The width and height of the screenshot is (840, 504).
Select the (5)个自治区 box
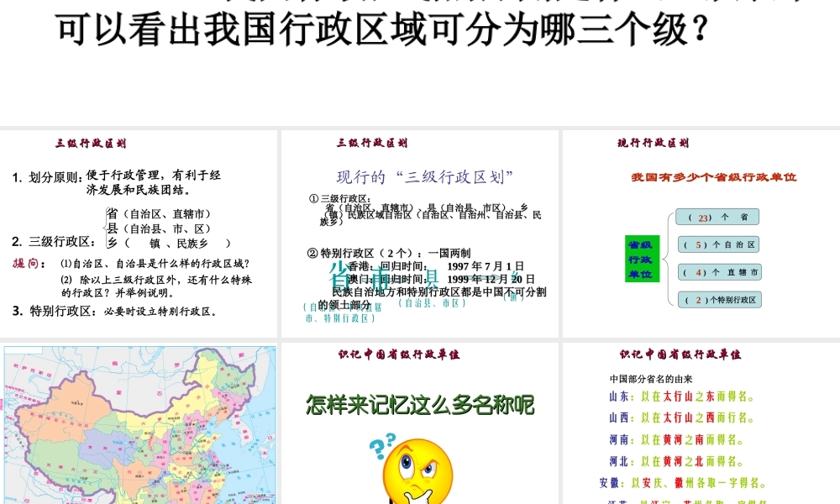coord(718,244)
